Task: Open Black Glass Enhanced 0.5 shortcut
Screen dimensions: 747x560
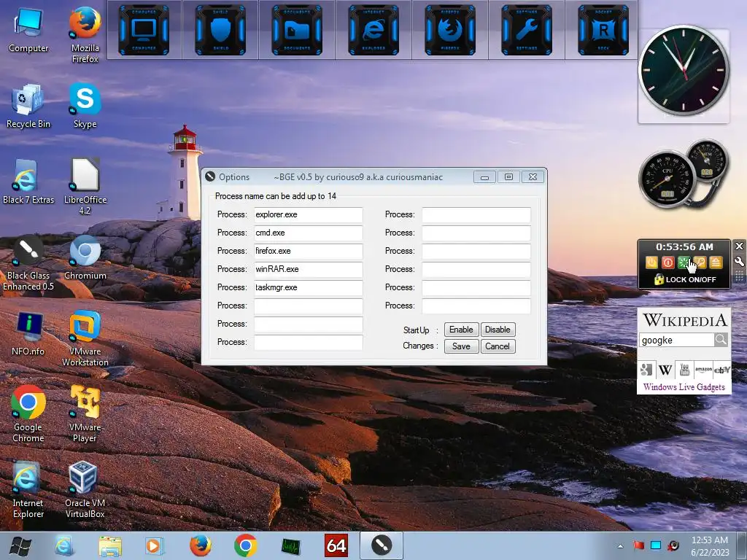Action: (28, 262)
